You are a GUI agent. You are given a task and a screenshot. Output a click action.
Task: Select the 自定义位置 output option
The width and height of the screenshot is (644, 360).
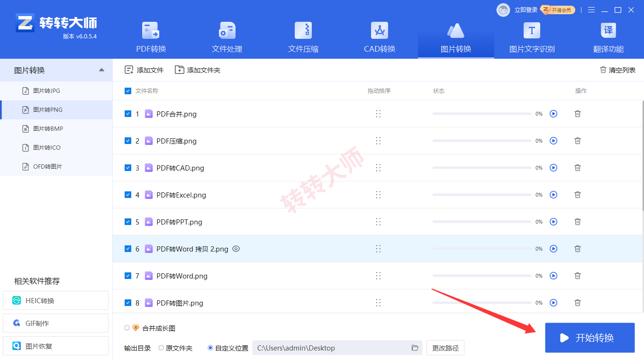coord(210,348)
